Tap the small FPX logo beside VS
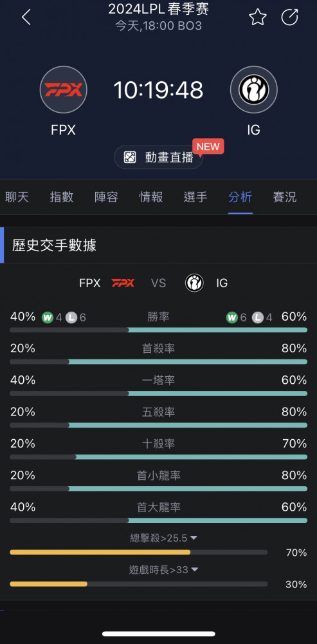This screenshot has width=317, height=644. click(x=123, y=283)
